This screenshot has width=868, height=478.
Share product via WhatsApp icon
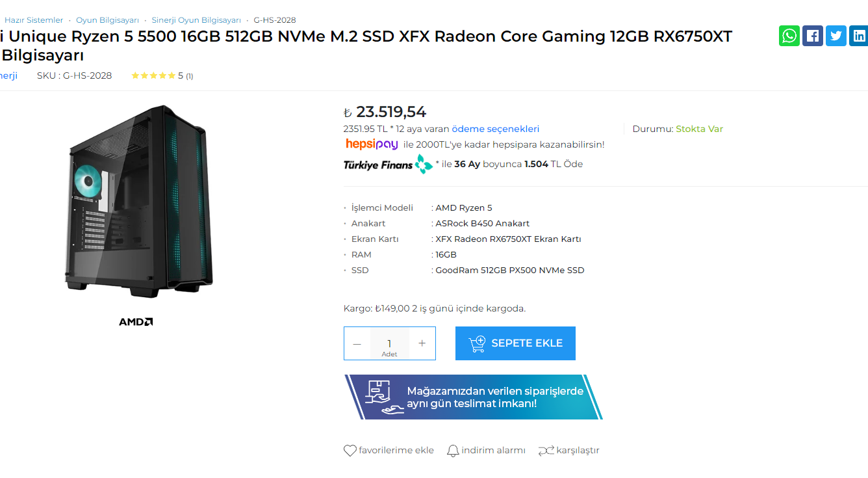pos(789,36)
